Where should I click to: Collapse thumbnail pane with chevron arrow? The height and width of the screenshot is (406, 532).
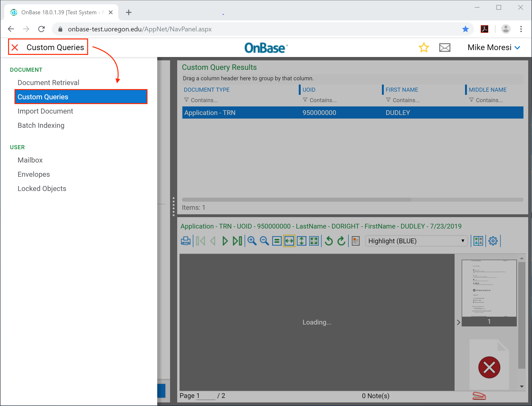(459, 322)
